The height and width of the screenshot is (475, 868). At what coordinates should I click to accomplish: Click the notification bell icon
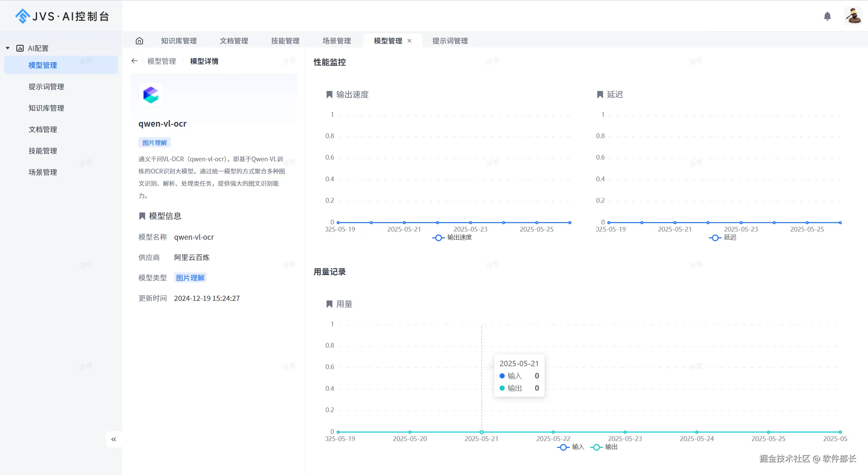(x=827, y=16)
